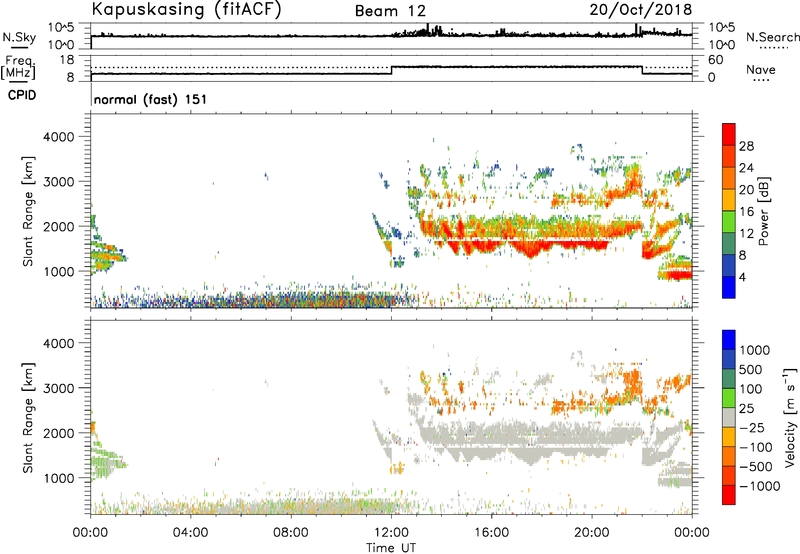Select the text normal (fast) 151
The width and height of the screenshot is (800, 554).
pyautogui.click(x=151, y=99)
